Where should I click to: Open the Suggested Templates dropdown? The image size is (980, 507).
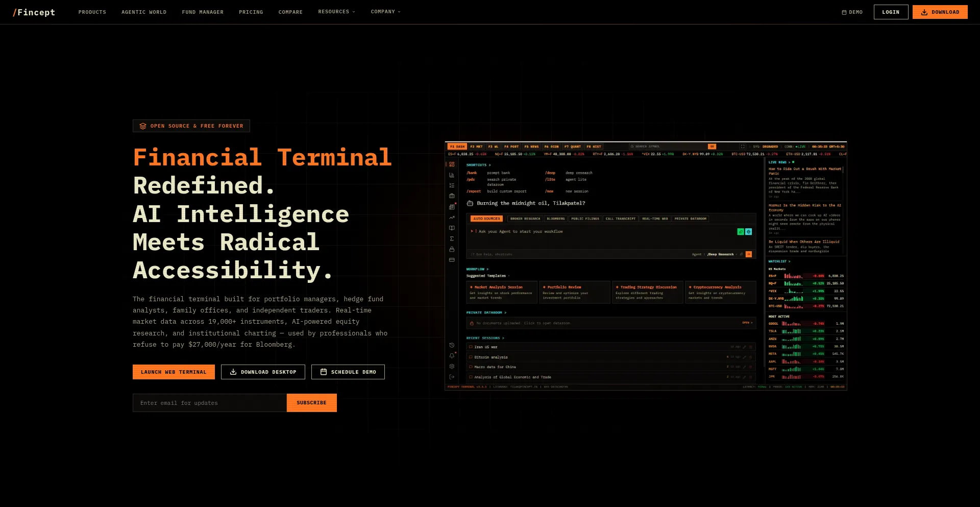pos(487,276)
